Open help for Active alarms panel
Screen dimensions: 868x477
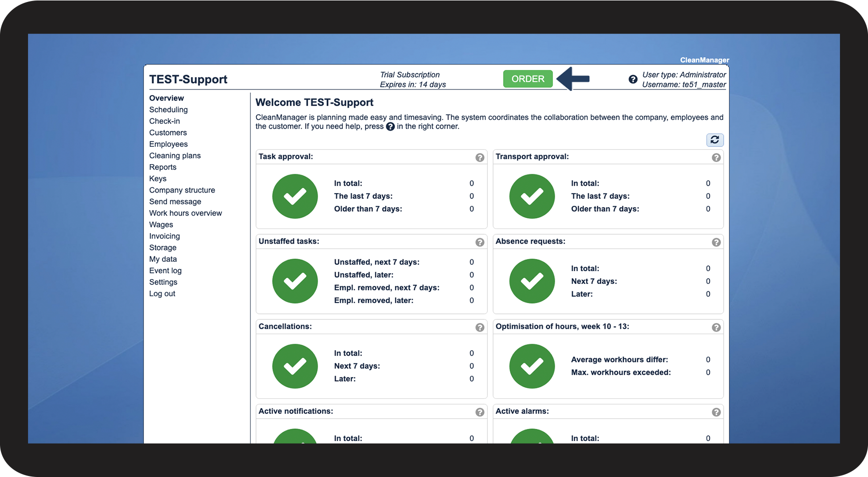pyautogui.click(x=716, y=412)
